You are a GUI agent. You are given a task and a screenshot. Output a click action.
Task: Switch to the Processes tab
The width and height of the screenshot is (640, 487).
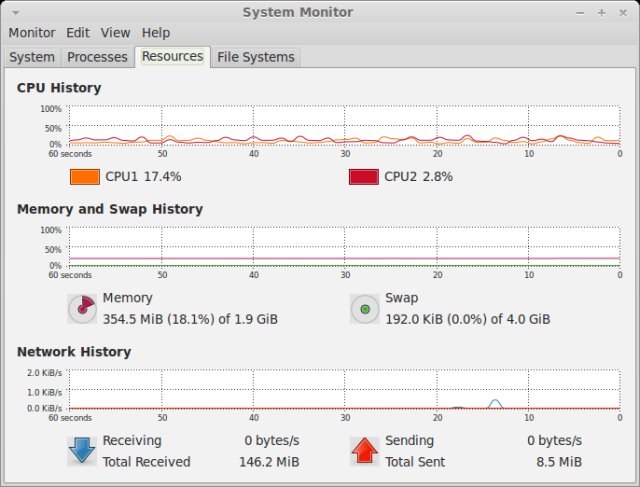click(97, 57)
